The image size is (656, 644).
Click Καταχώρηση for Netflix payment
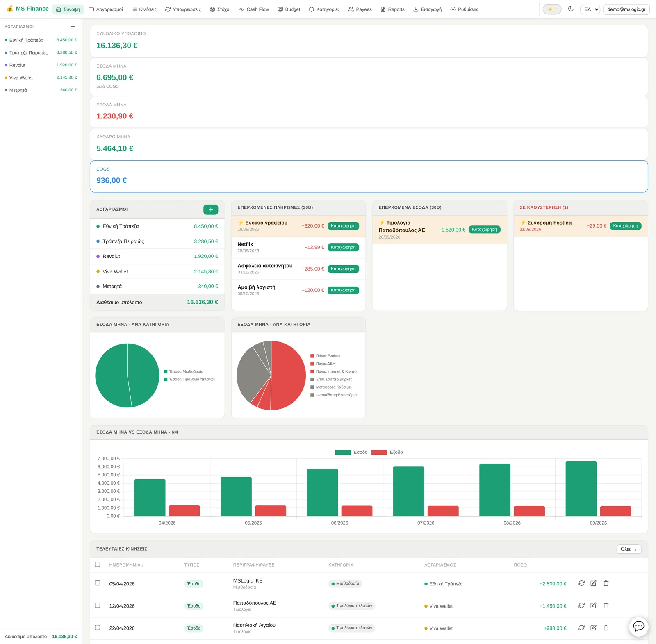pyautogui.click(x=343, y=247)
